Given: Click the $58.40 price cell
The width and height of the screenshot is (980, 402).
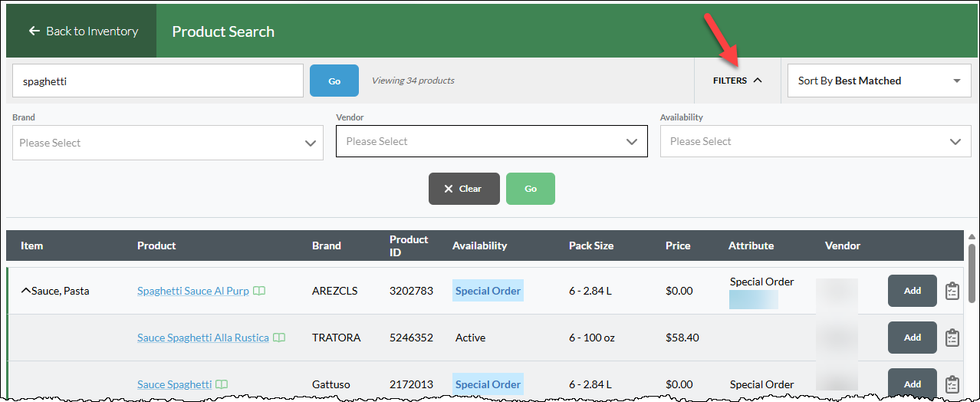Looking at the screenshot, I should [682, 338].
